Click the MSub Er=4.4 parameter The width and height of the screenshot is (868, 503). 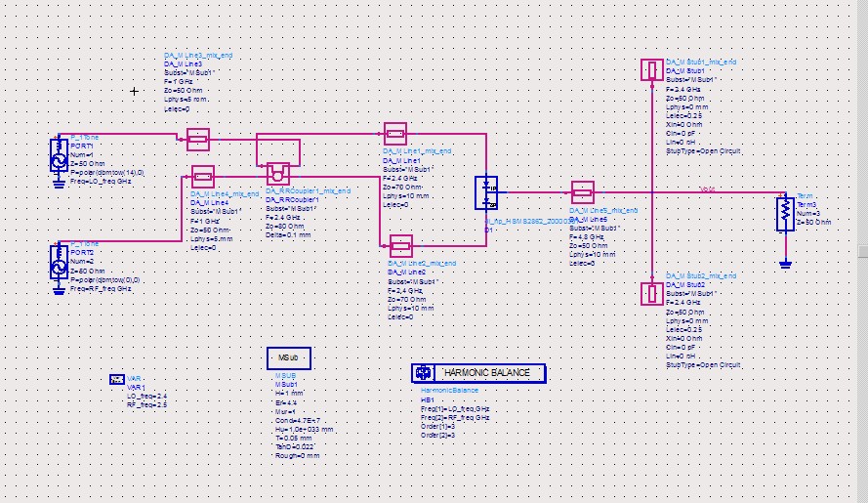[x=286, y=402]
